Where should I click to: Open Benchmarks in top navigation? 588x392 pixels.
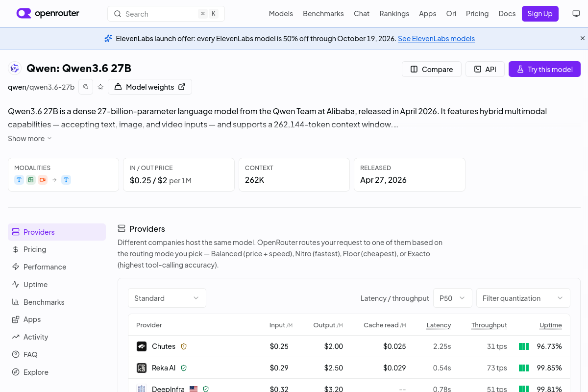click(323, 14)
